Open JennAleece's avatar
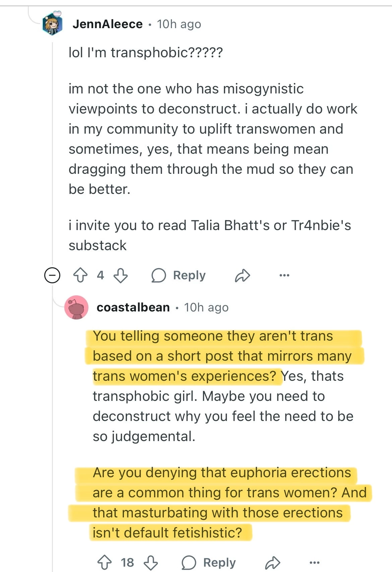The image size is (392, 572). (x=53, y=24)
